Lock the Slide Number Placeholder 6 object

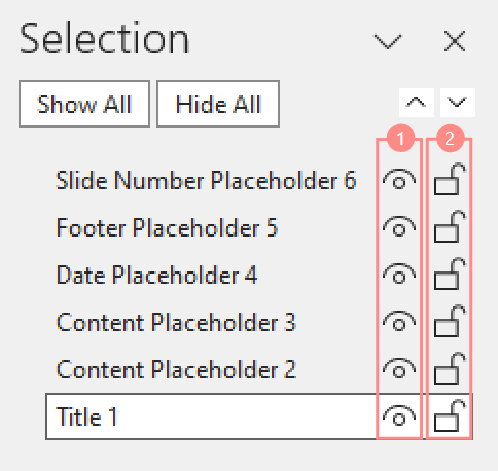point(450,179)
